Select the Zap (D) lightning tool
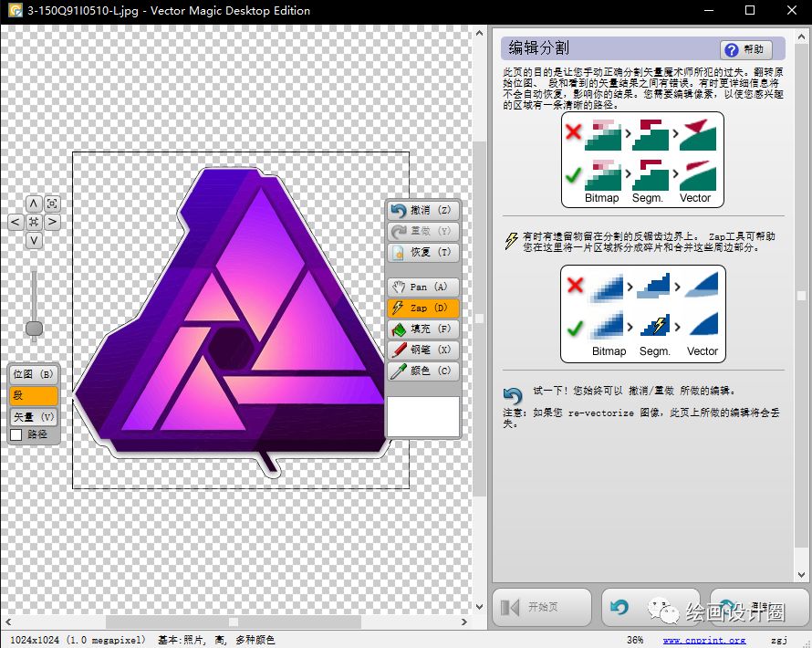812x648 pixels. pos(423,308)
